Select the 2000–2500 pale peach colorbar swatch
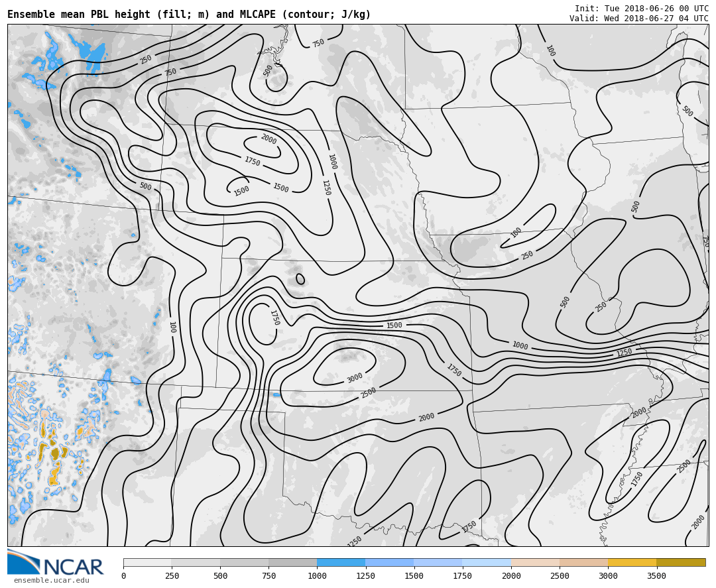The image size is (716, 588). click(535, 562)
